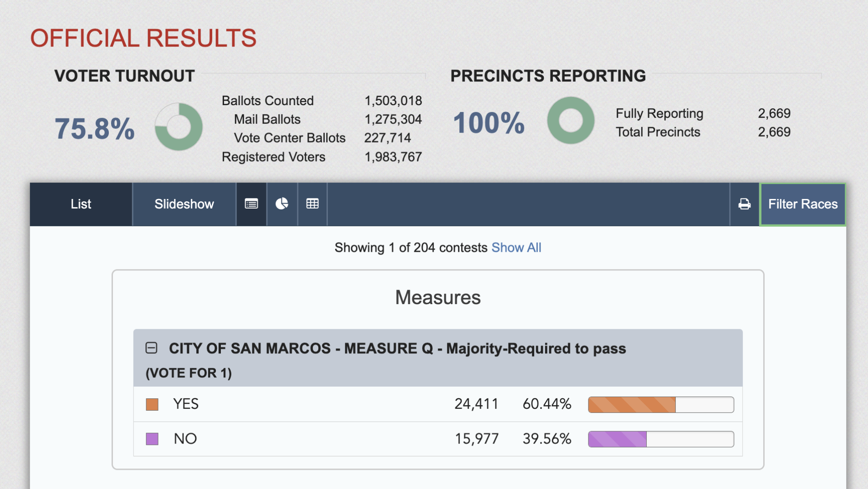Viewport: 868px width, 489px height.
Task: Switch to pie chart view
Action: click(282, 204)
